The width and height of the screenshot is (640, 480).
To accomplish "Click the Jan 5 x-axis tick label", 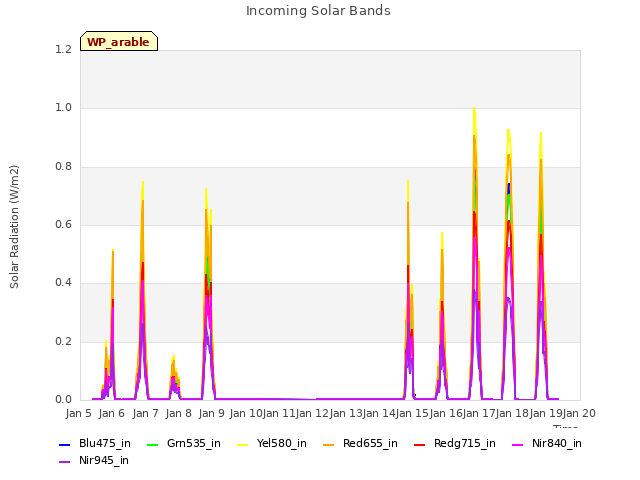I will [x=78, y=413].
